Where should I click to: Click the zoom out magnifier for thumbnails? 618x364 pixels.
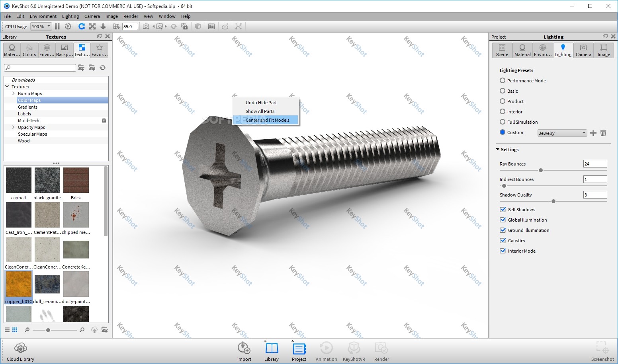(27, 330)
